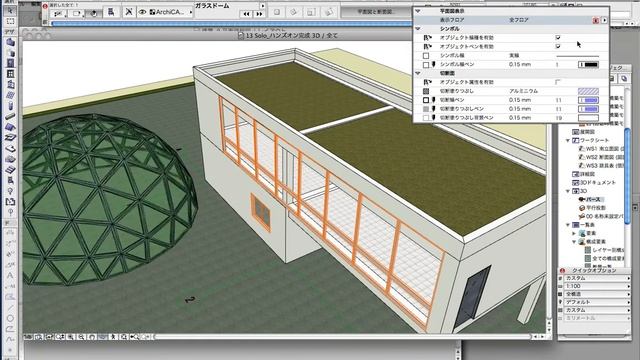Collapse the 3D tree folder in navigator
Viewport: 640px width, 360px height.
tap(568, 191)
